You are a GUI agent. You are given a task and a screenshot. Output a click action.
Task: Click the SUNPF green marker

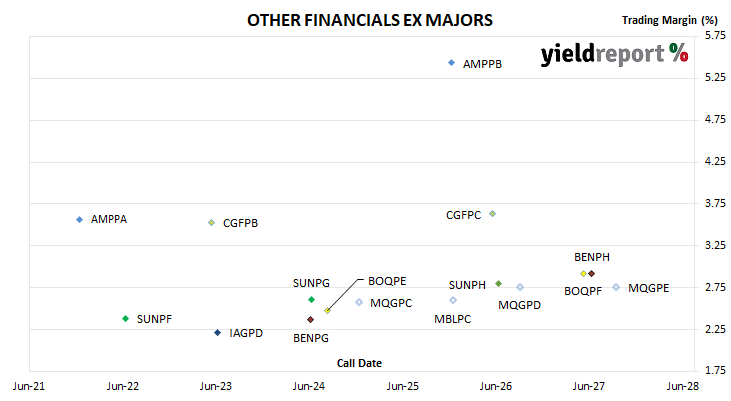(125, 318)
